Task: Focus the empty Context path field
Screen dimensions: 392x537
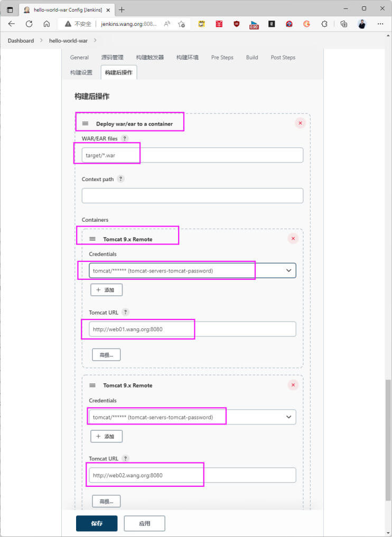Action: 192,195
